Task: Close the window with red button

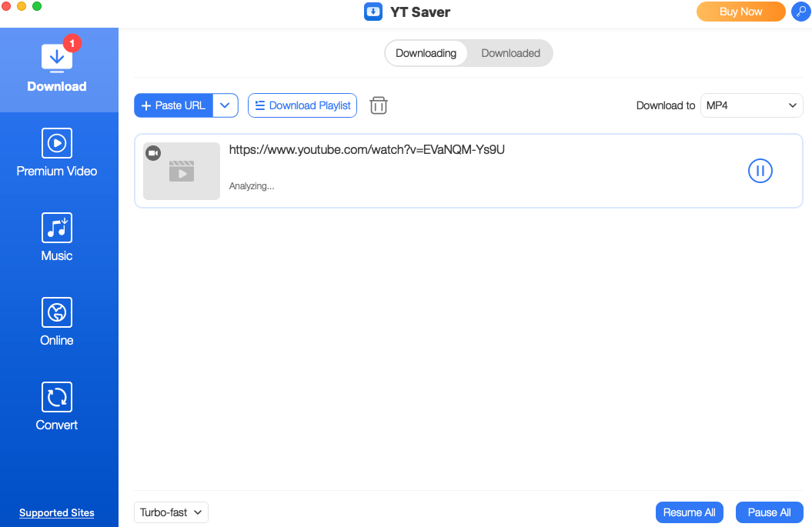Action: [6, 6]
